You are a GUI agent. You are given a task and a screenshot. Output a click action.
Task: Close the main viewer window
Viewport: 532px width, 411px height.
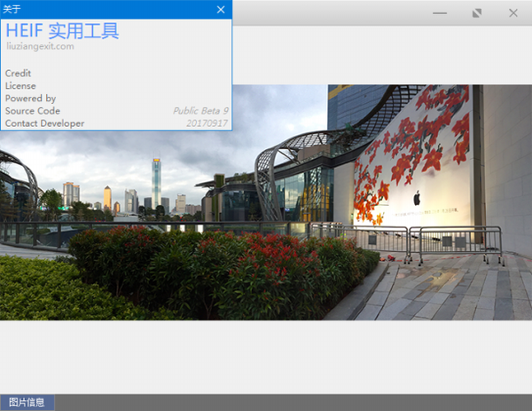(x=513, y=13)
